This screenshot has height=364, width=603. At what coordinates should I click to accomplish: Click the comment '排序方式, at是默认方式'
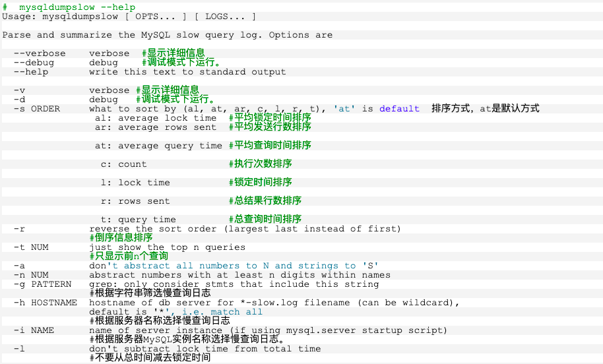tap(486, 108)
